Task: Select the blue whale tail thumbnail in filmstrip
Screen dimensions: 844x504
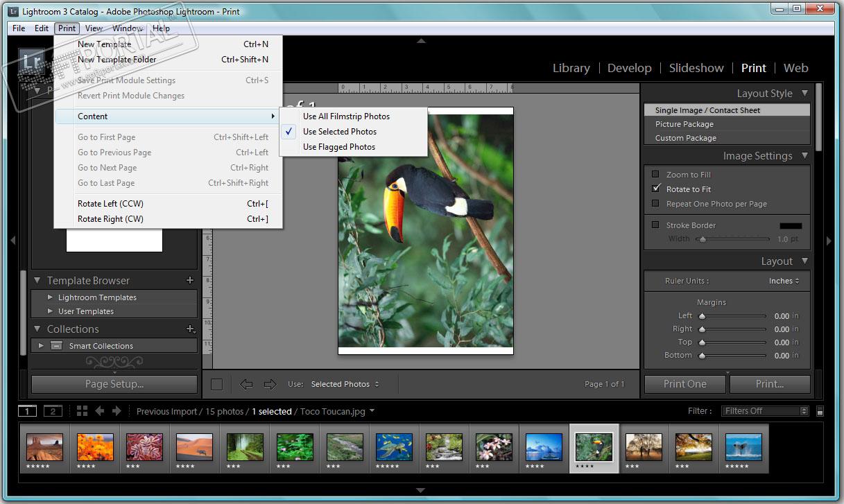Action: (x=743, y=447)
